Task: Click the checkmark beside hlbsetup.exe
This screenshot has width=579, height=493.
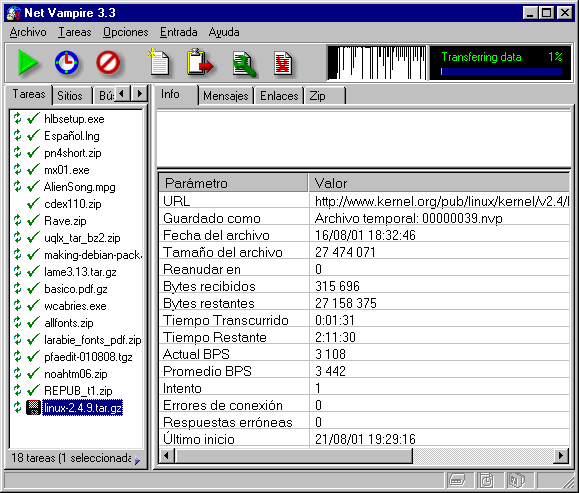Action: coord(33,119)
